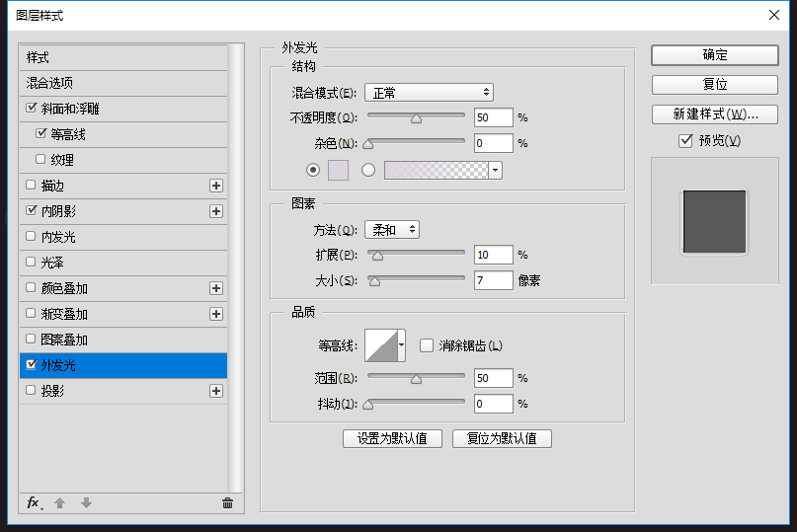Enable the 投影 checkbox
Image resolution: width=797 pixels, height=532 pixels.
pyautogui.click(x=31, y=390)
